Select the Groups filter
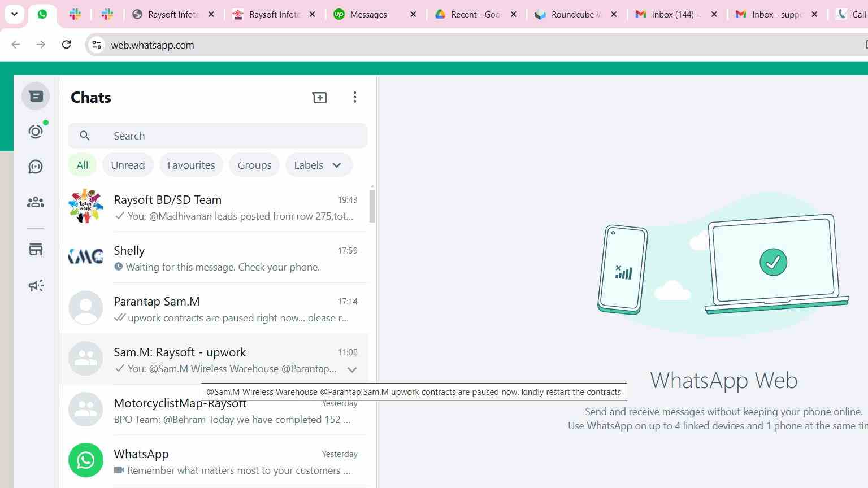Screen dimensions: 868x488 254,165
